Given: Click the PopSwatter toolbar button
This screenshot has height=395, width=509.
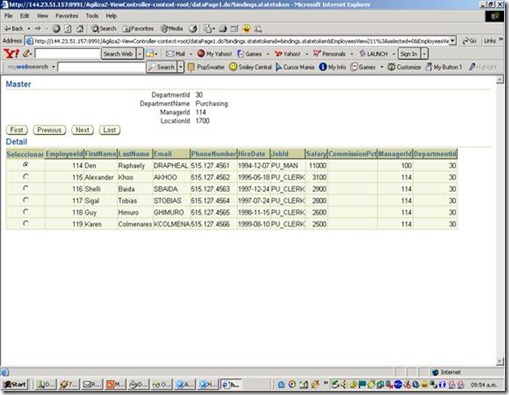Looking at the screenshot, I should [x=206, y=67].
